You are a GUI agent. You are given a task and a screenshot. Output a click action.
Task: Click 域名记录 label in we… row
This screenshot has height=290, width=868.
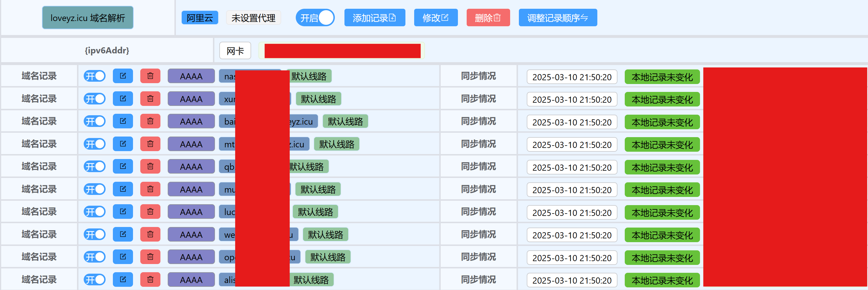tap(39, 234)
